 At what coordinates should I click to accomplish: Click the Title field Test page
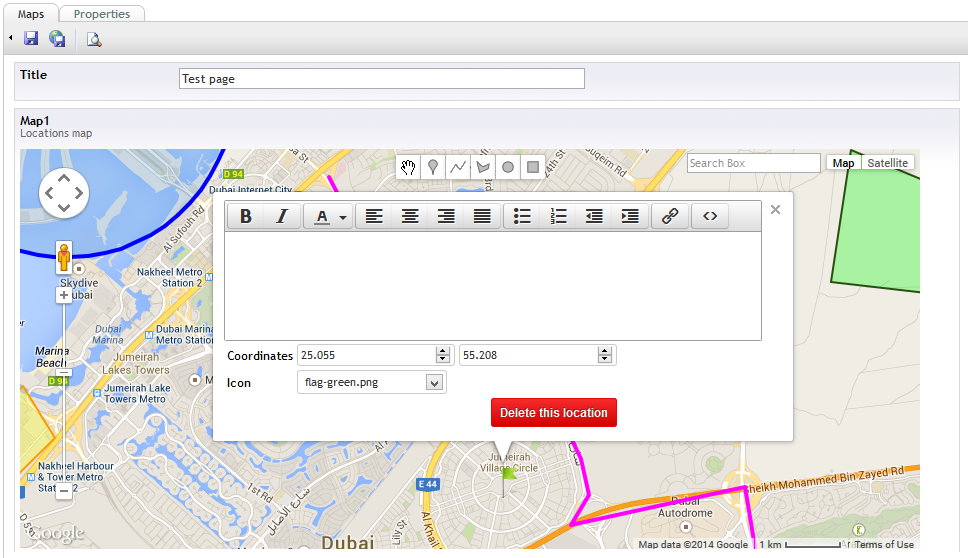382,78
